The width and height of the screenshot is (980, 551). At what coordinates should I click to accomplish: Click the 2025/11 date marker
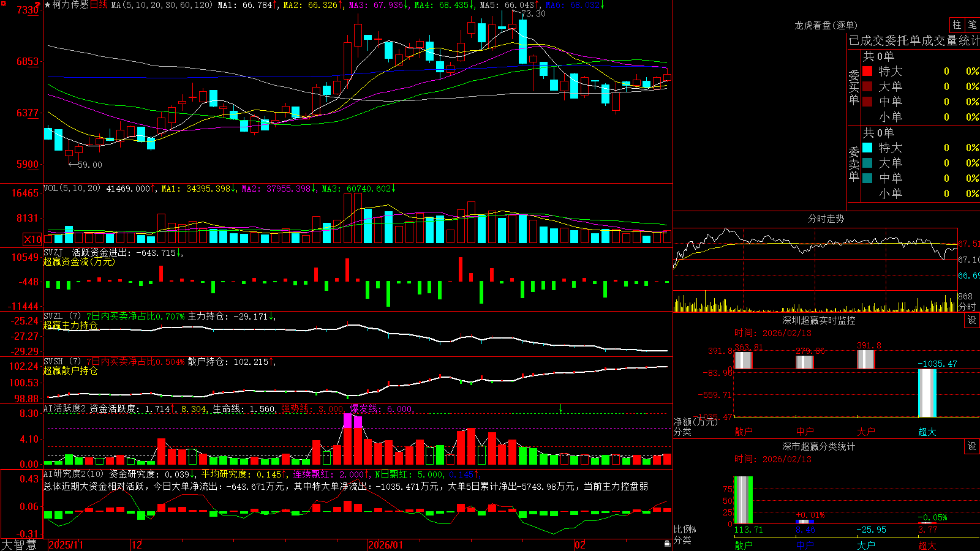pos(66,545)
